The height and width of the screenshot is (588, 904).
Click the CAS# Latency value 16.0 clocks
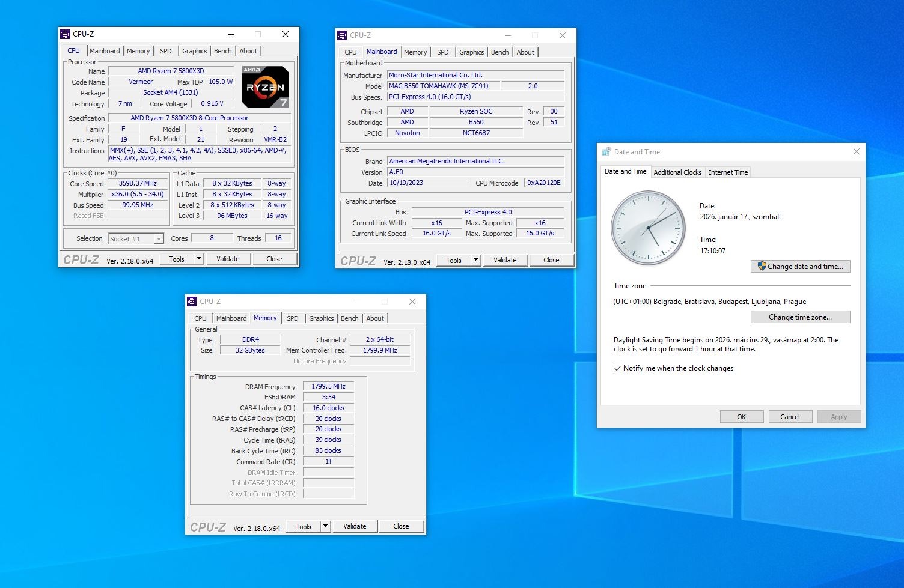click(328, 408)
